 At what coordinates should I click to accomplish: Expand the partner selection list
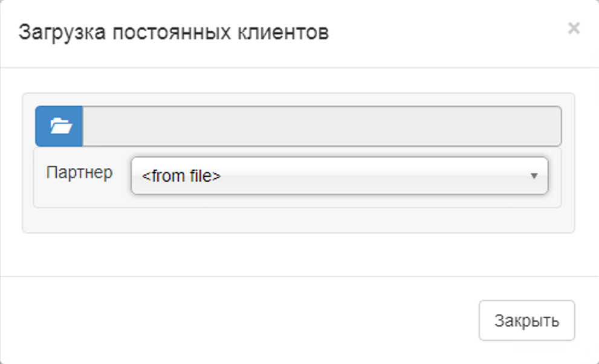tap(339, 176)
